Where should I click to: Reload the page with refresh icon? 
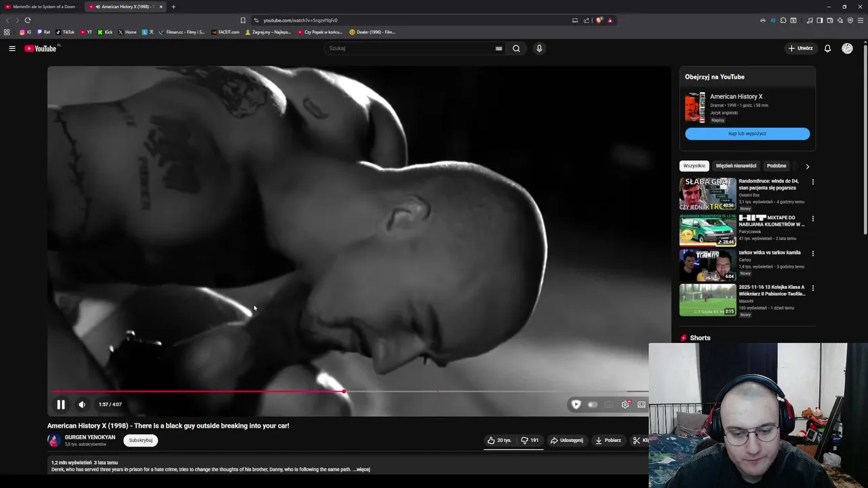tap(27, 20)
